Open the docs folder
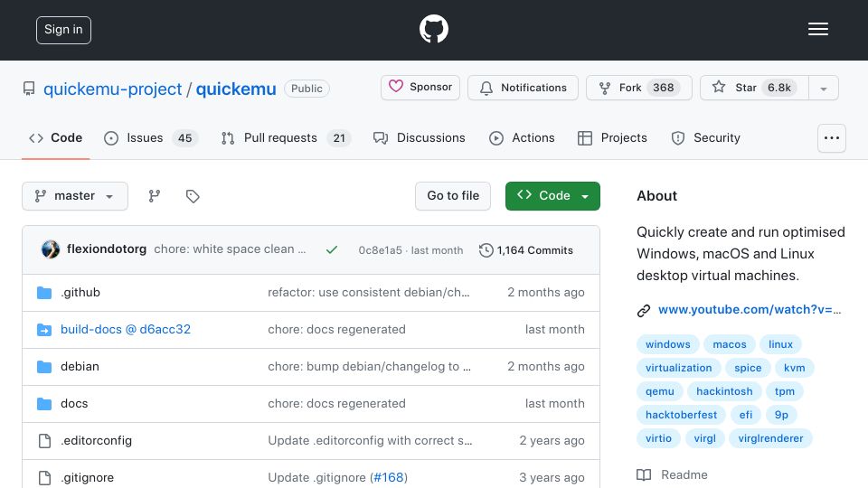Viewport: 868px width, 488px height. [x=74, y=403]
